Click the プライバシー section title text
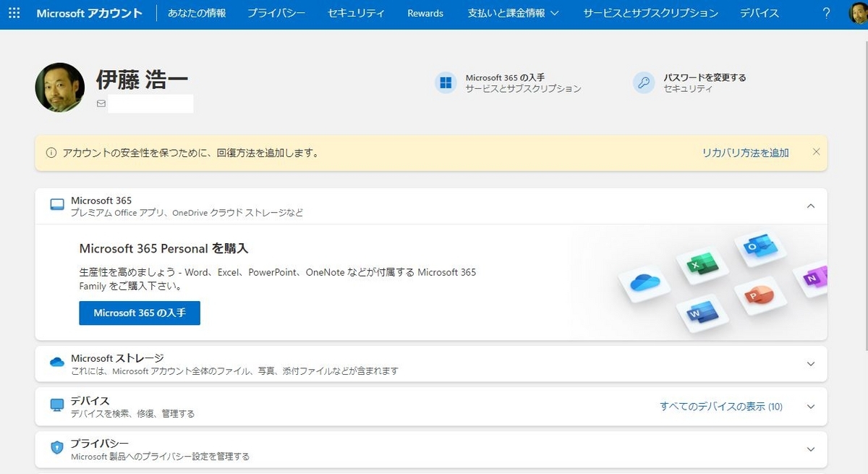Image resolution: width=868 pixels, height=474 pixels. click(x=100, y=444)
